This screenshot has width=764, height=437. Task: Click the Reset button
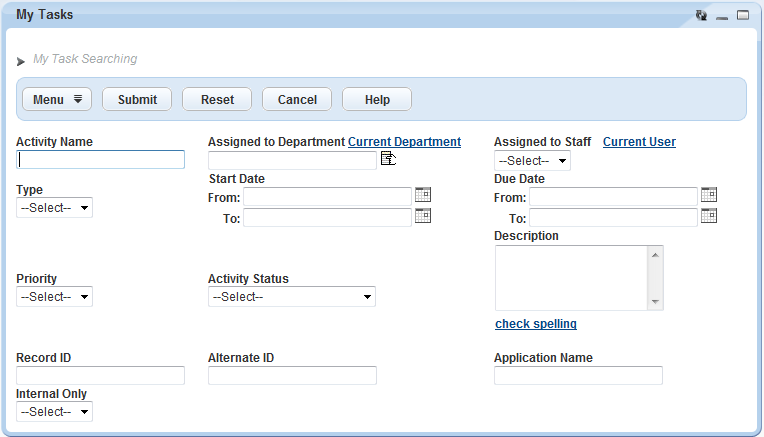pos(217,99)
